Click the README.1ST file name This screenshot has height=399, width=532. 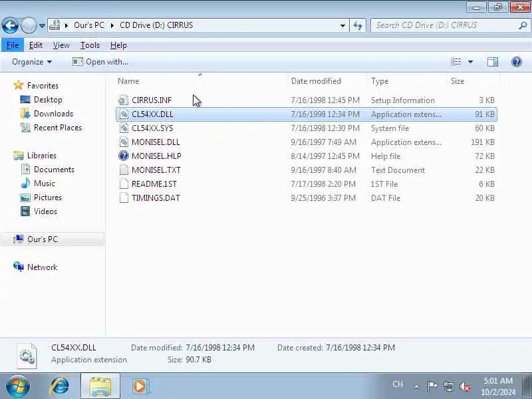tap(154, 184)
